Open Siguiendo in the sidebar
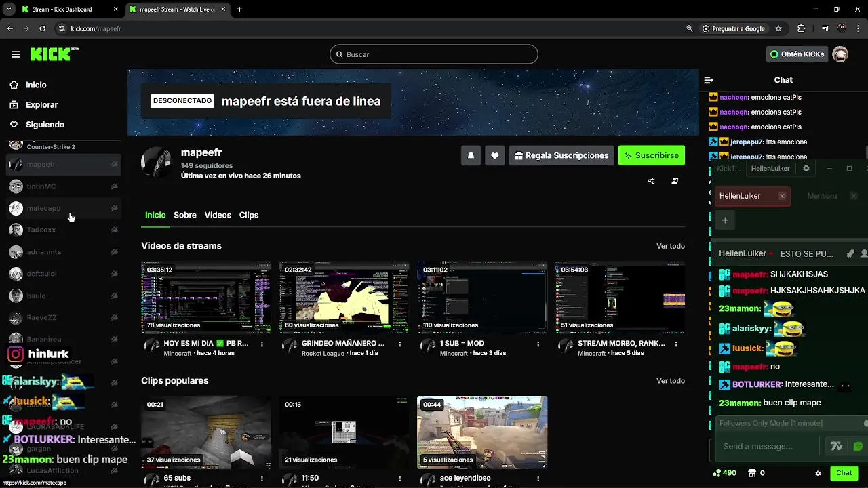868x488 pixels. coord(45,125)
